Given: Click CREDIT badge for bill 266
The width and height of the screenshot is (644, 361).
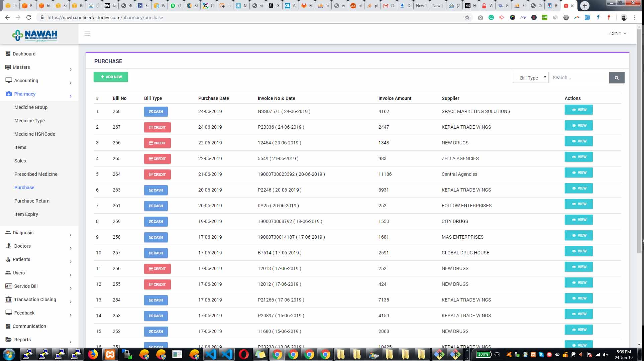Looking at the screenshot, I should click(157, 143).
